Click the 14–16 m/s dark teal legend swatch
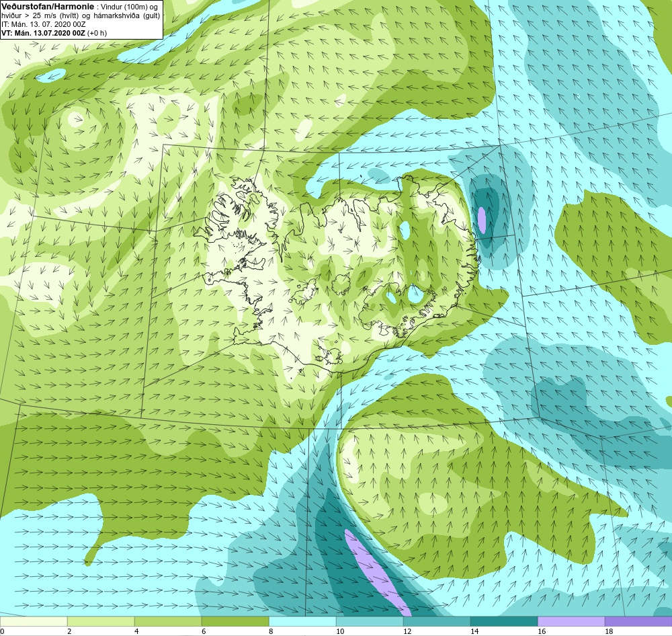This screenshot has height=636, width=672. coord(504,621)
